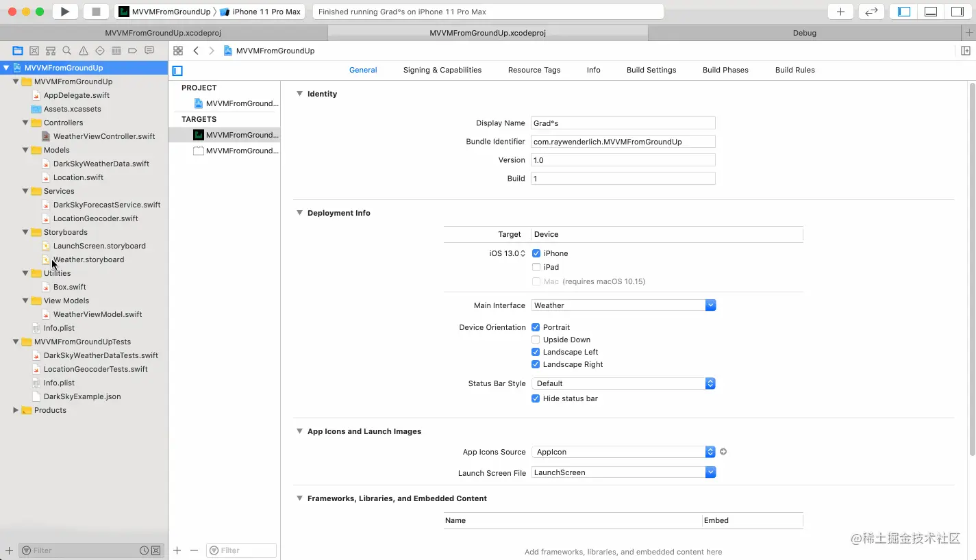Select the MVVMFromGroundUp scheme in toolbar
Image resolution: width=976 pixels, height=560 pixels.
(x=164, y=12)
